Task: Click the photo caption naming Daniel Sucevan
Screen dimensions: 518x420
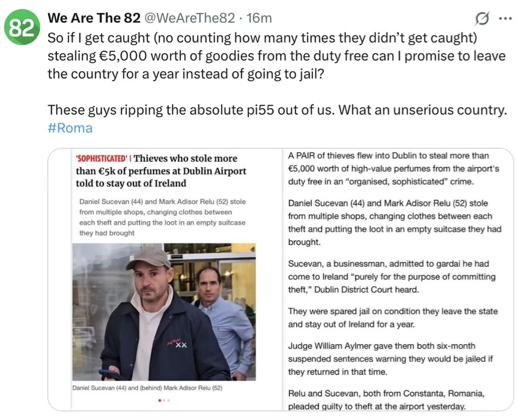Action: (x=147, y=388)
